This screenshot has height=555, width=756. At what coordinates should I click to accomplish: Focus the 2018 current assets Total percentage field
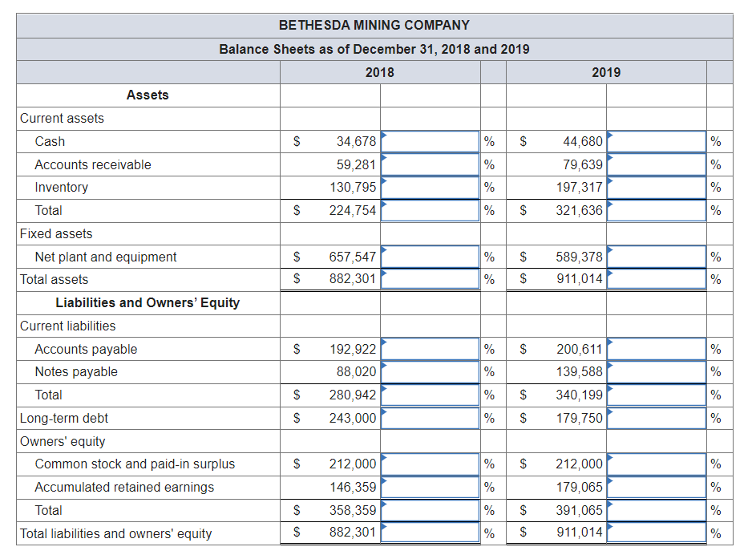click(430, 210)
